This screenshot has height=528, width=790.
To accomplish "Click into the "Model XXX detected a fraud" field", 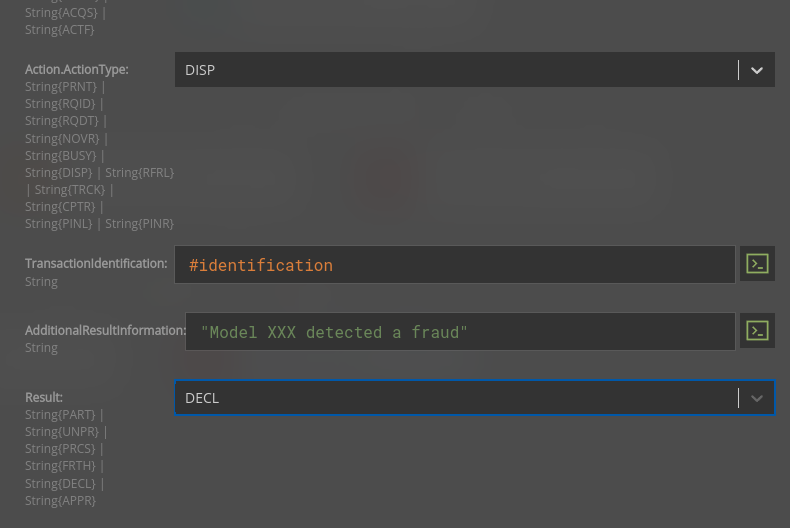I will pos(460,332).
